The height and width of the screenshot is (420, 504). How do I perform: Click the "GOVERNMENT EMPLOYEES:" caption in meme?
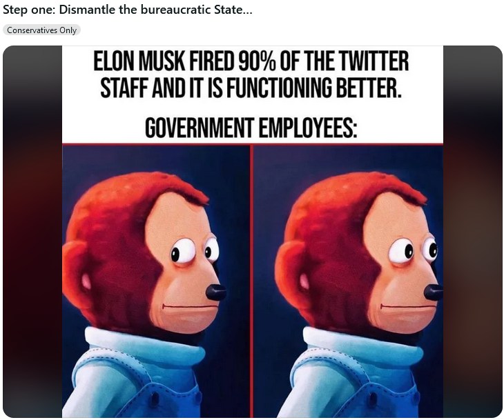(x=251, y=128)
